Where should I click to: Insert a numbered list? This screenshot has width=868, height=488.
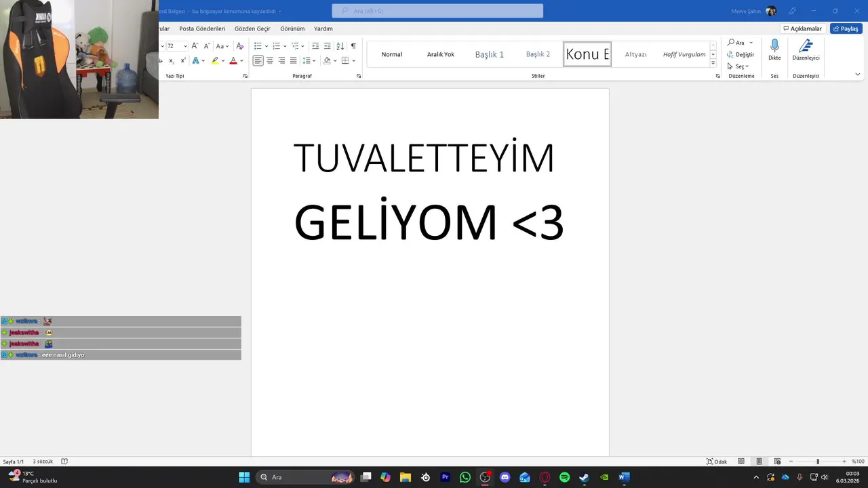pos(276,46)
